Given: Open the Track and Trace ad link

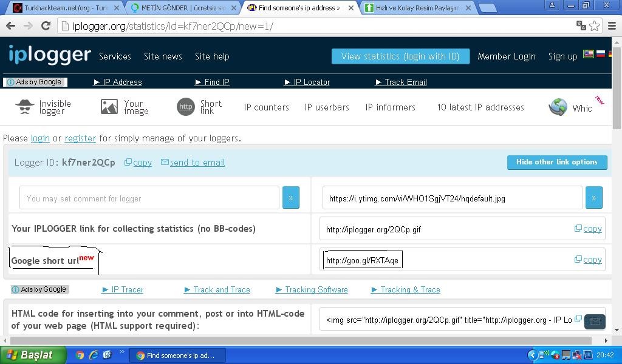Looking at the screenshot, I should pyautogui.click(x=217, y=289).
